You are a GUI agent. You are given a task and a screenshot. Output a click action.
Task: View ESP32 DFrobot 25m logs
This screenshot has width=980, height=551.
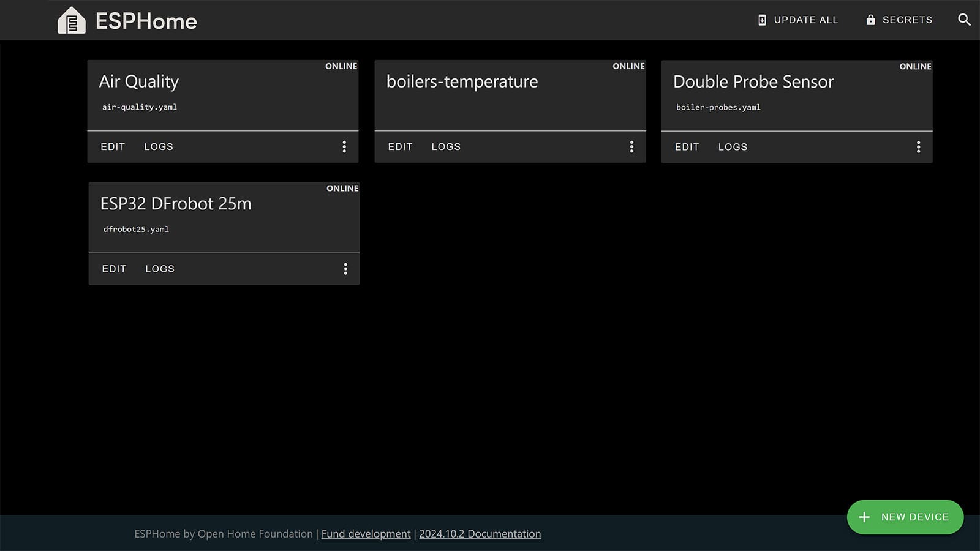coord(160,269)
